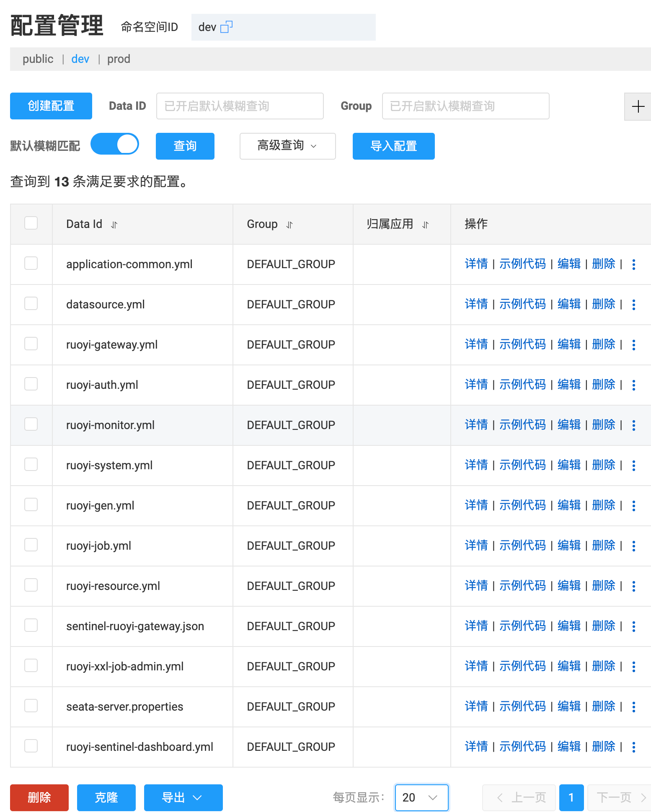The image size is (651, 812).
Task: Click 下一页 next page button
Action: [620, 798]
